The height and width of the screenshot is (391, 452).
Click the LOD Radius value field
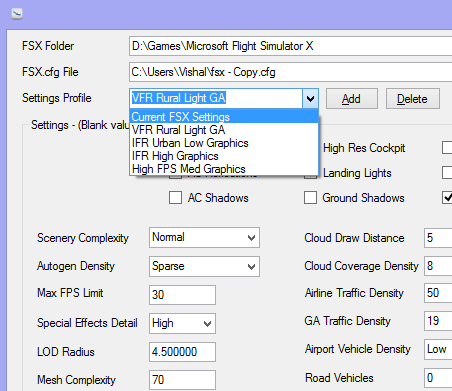coord(182,352)
